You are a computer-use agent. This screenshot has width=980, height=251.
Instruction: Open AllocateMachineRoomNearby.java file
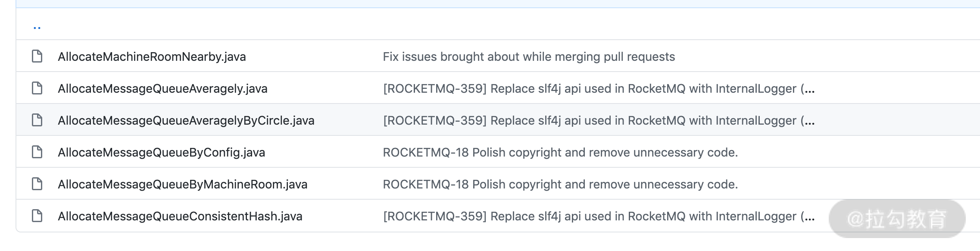click(x=152, y=57)
